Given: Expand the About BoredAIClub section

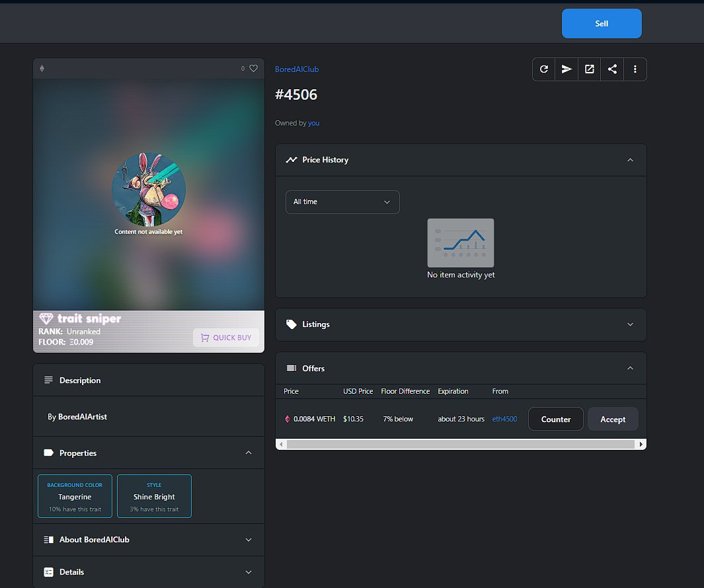Looking at the screenshot, I should click(x=249, y=540).
